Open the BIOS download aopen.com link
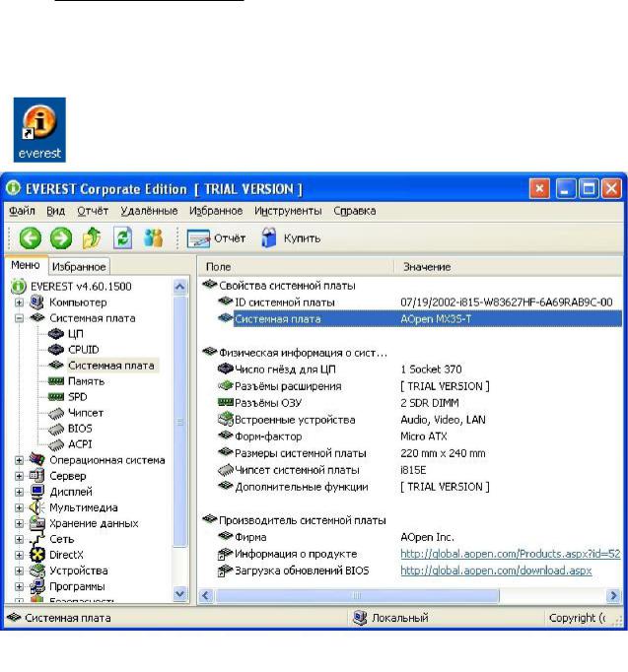The height and width of the screenshot is (672, 628). coord(496,571)
